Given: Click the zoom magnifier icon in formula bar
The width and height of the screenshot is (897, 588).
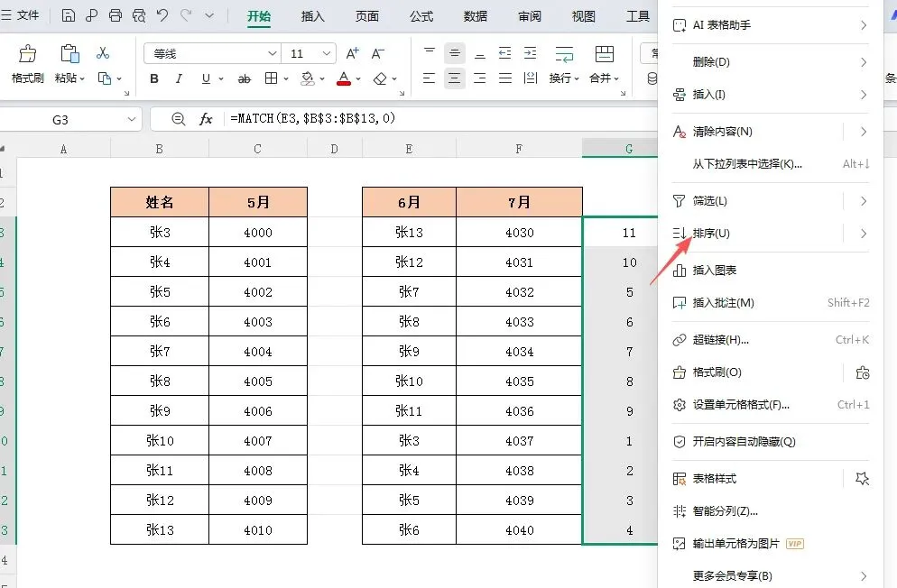Looking at the screenshot, I should click(179, 119).
